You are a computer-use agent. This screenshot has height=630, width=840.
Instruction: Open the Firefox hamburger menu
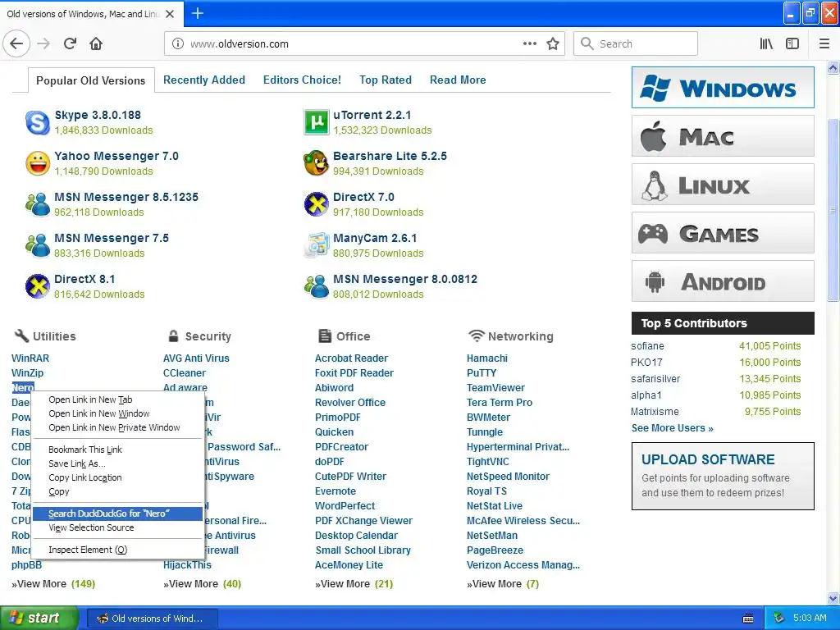[x=824, y=44]
